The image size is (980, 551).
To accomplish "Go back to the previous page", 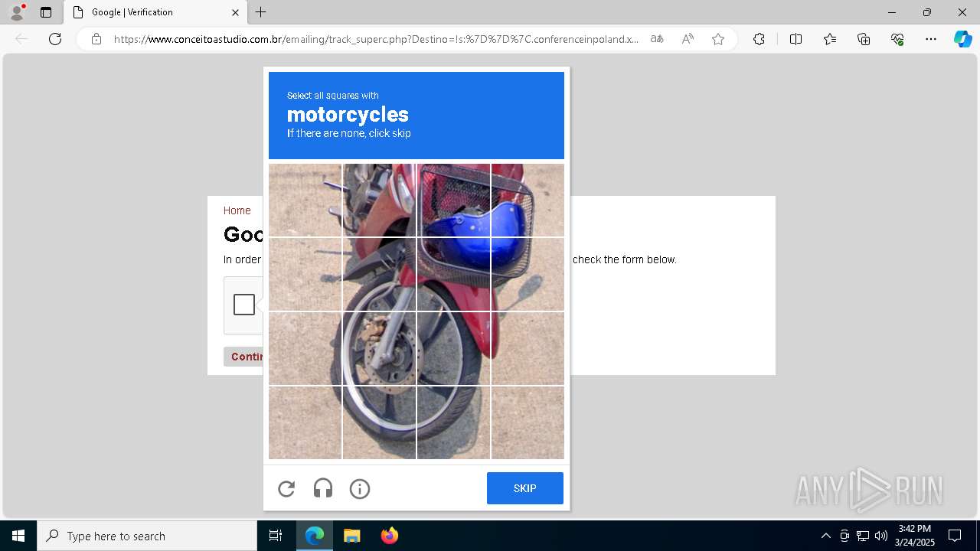I will 21,39.
